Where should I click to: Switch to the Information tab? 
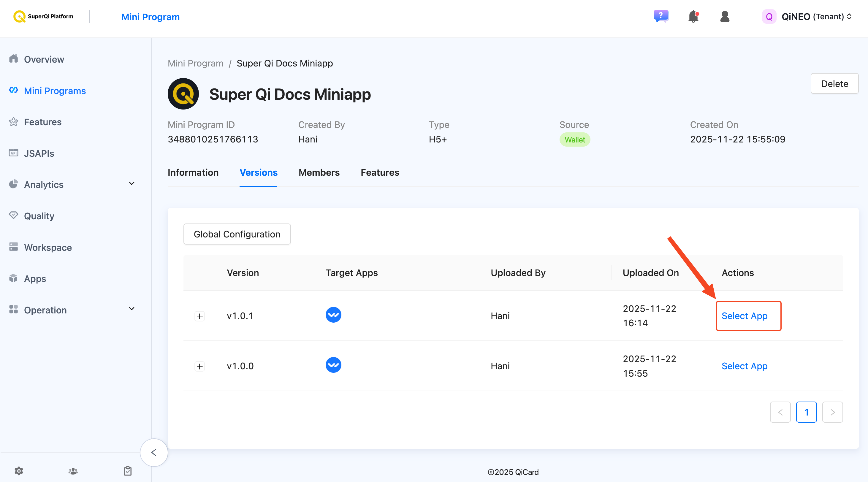193,172
